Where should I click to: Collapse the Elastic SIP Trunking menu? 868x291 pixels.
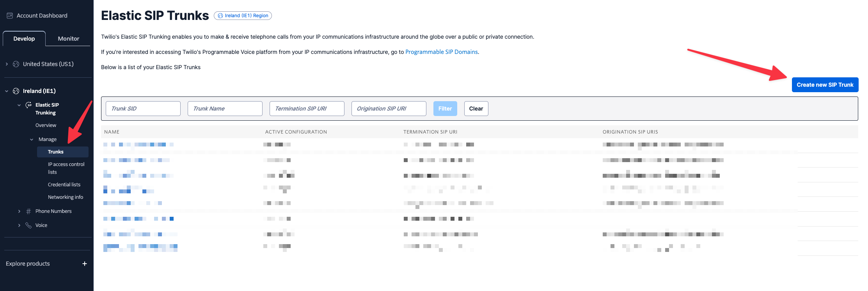19,105
